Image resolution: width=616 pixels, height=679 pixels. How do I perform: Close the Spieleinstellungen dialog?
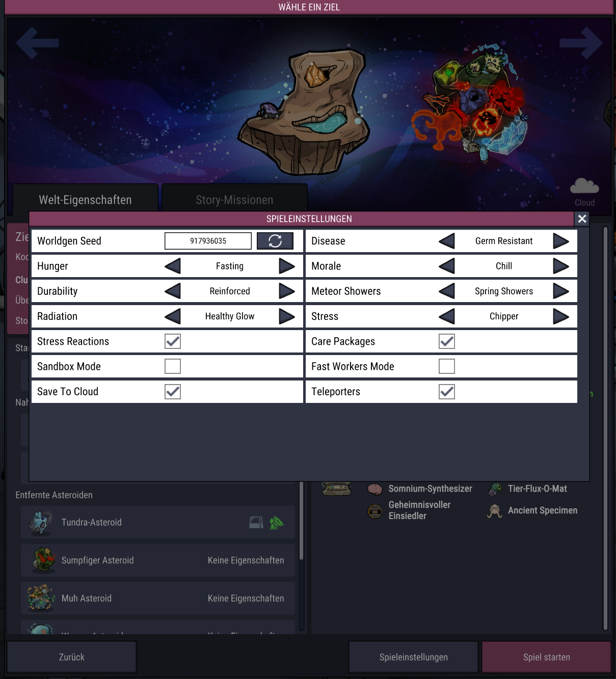[x=582, y=219]
